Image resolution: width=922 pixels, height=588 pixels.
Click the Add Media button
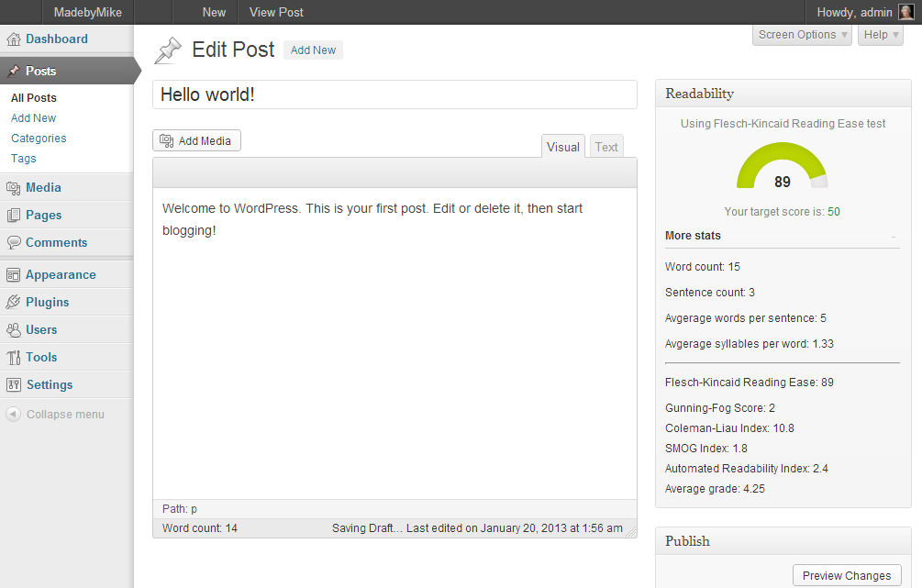[196, 140]
